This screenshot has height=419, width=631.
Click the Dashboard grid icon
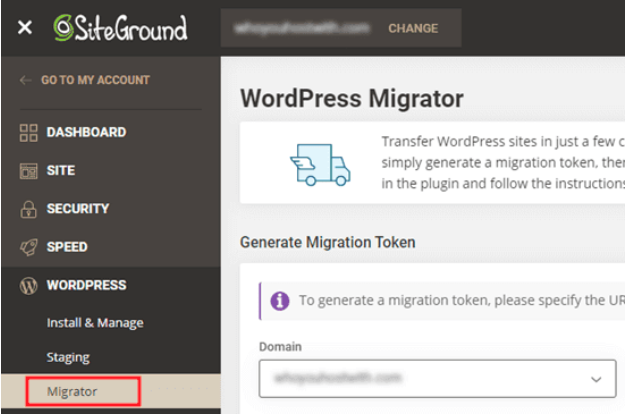pyautogui.click(x=29, y=132)
